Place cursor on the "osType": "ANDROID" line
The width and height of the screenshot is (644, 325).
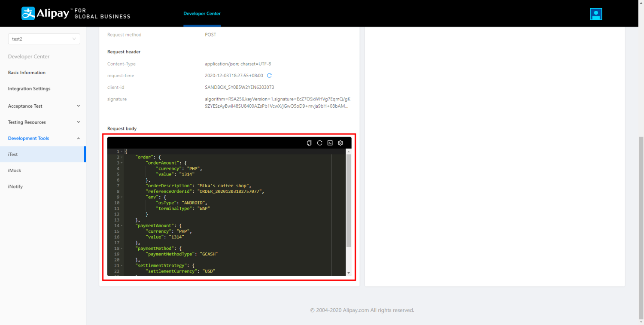[182, 203]
